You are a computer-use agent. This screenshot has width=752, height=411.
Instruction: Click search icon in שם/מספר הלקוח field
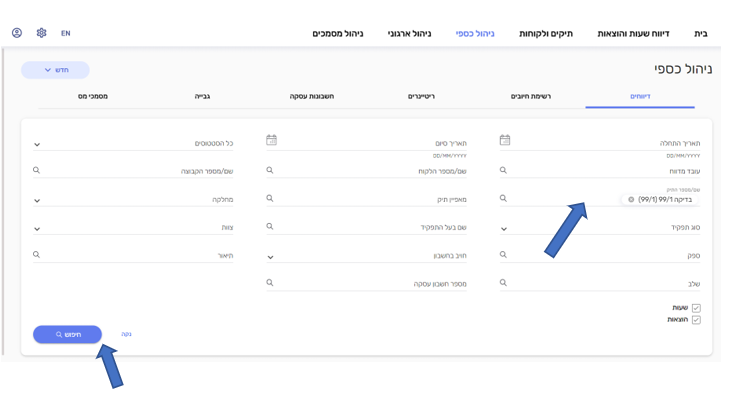(270, 171)
